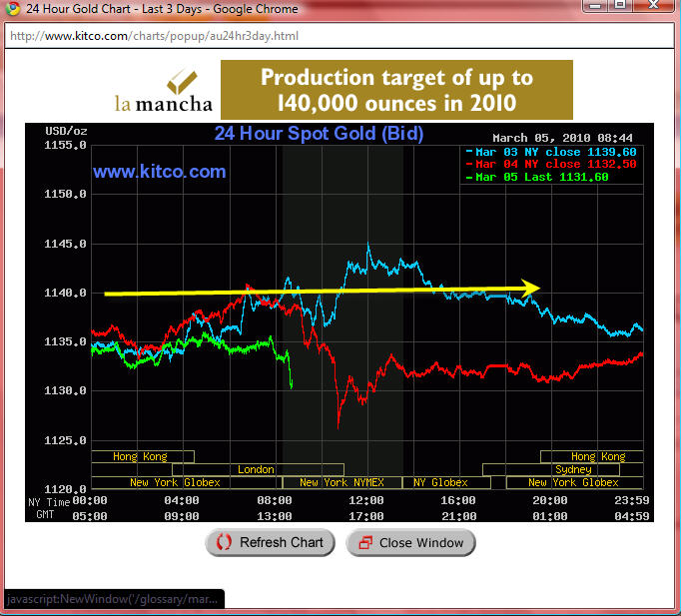This screenshot has height=616, width=681.
Task: Click the USD/oz axis label
Action: click(x=66, y=131)
